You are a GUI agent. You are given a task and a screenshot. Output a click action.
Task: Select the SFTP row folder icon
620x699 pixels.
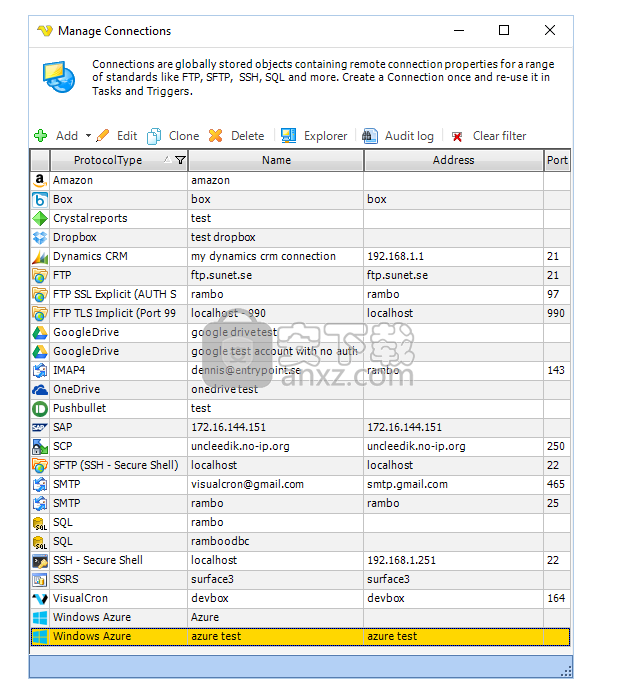pos(40,465)
